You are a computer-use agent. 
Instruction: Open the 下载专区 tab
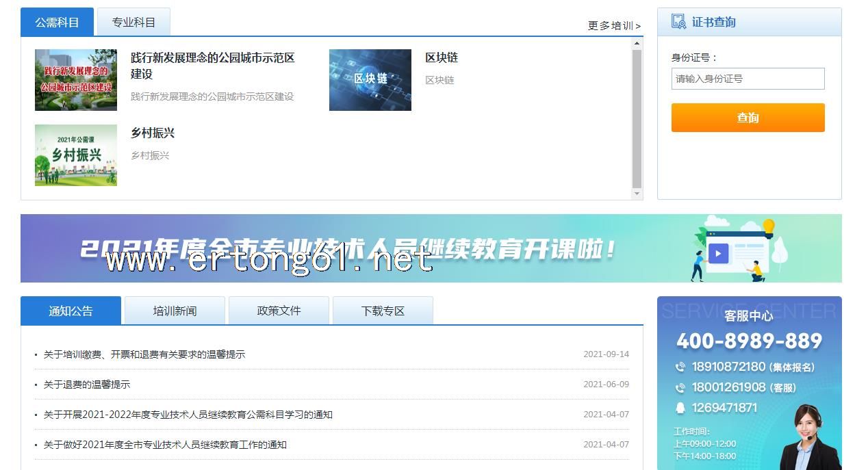coord(383,311)
